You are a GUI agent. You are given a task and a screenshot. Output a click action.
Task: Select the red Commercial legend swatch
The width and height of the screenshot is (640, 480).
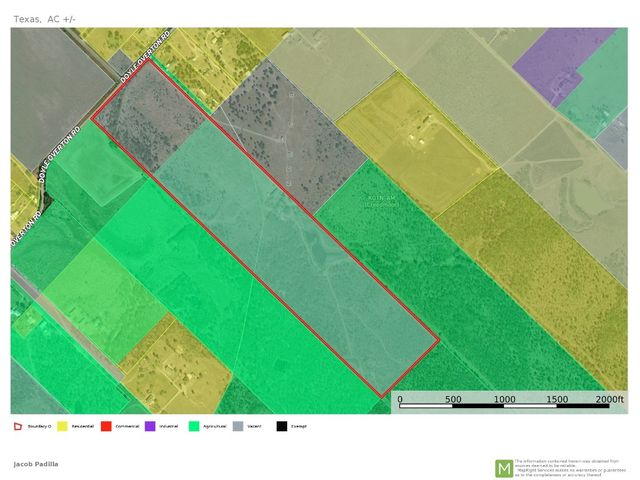pos(105,426)
